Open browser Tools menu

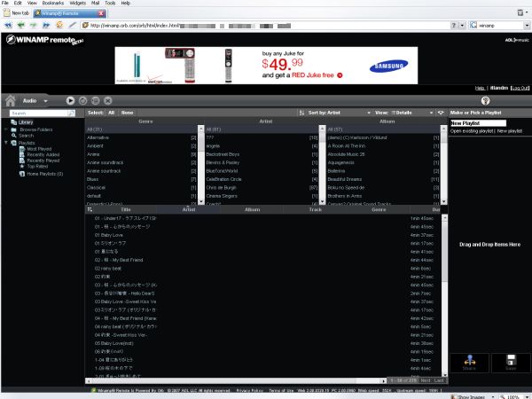(x=110, y=3)
